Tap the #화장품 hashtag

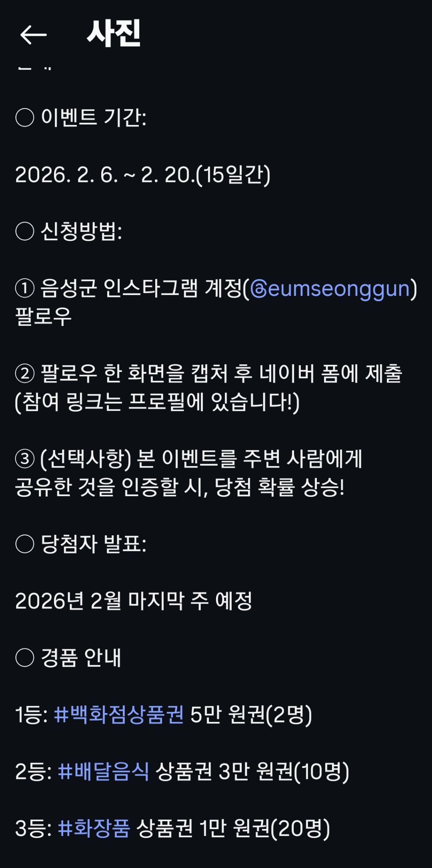[94, 828]
